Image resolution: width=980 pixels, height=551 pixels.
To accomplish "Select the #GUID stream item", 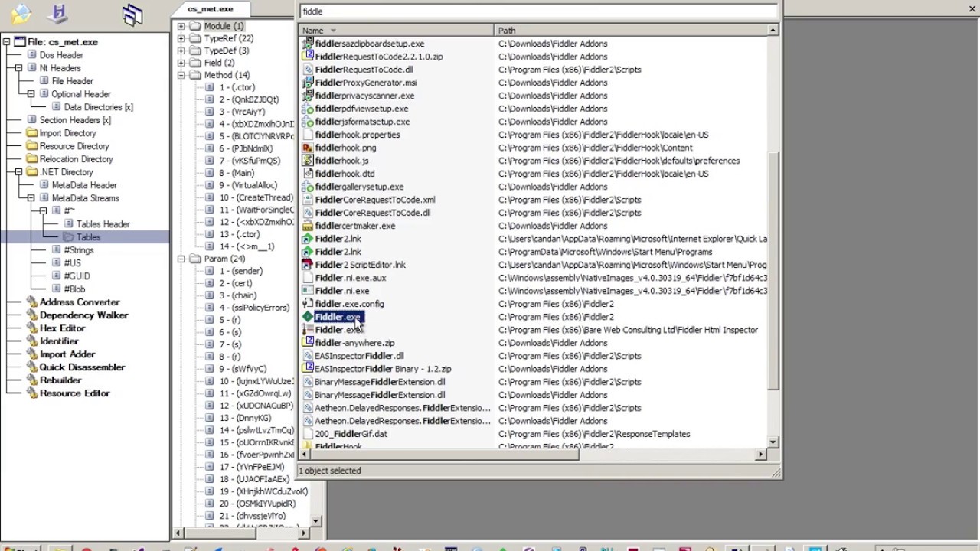I will click(77, 276).
